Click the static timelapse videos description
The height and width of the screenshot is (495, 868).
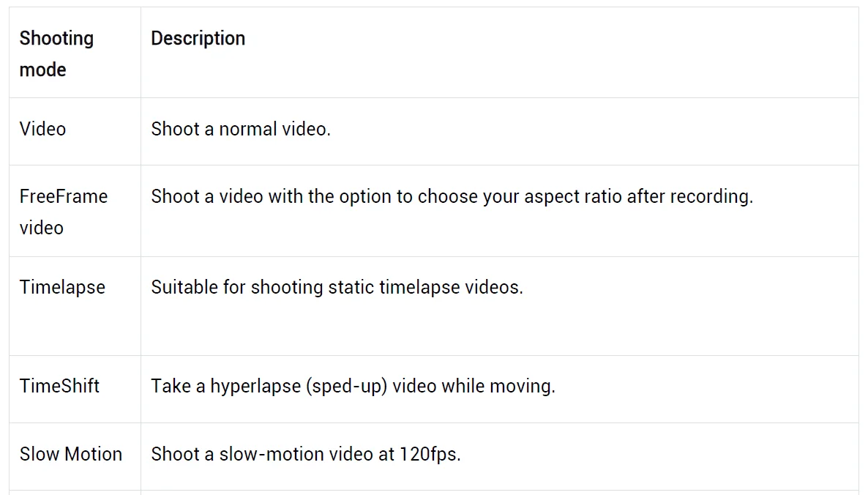337,287
